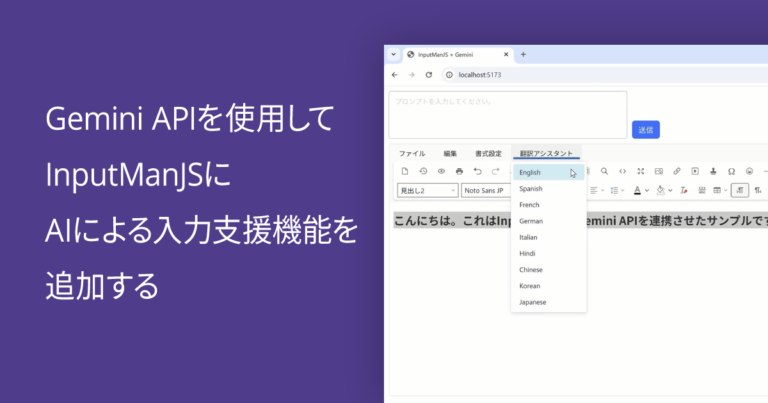Viewport: 768px width, 403px height.
Task: Insert an image using picture icon
Action: point(659,171)
